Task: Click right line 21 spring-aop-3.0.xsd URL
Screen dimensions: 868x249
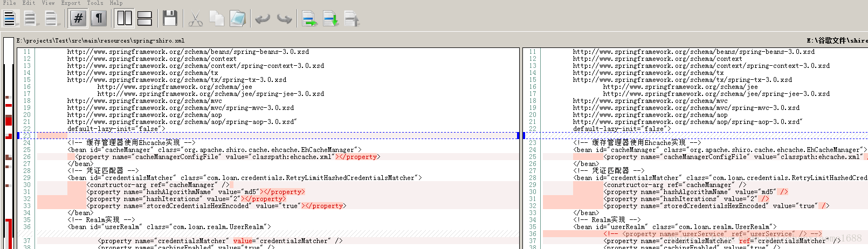Action: [x=687, y=122]
